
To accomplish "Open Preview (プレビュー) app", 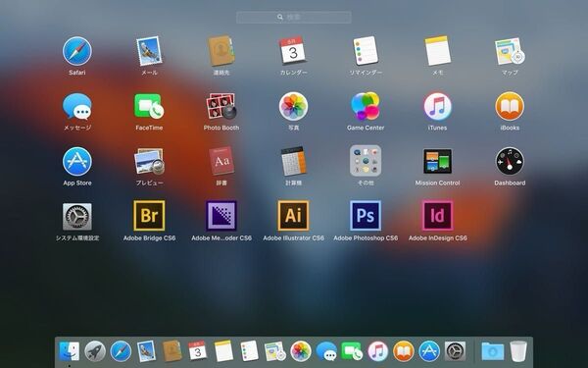I will [x=149, y=162].
